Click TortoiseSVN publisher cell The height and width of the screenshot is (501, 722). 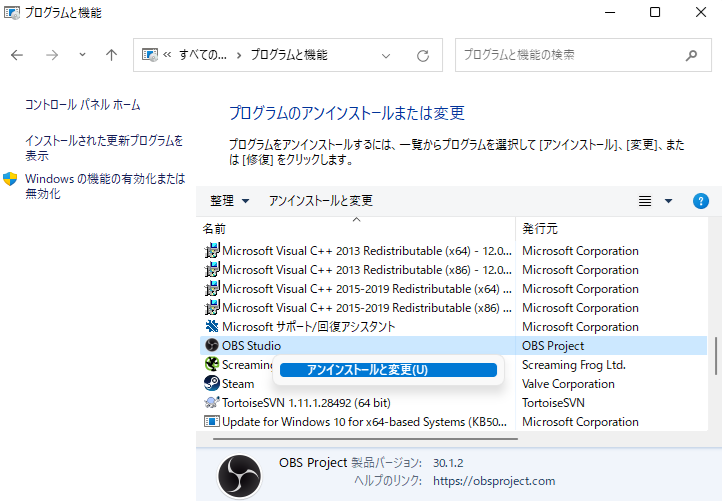553,403
